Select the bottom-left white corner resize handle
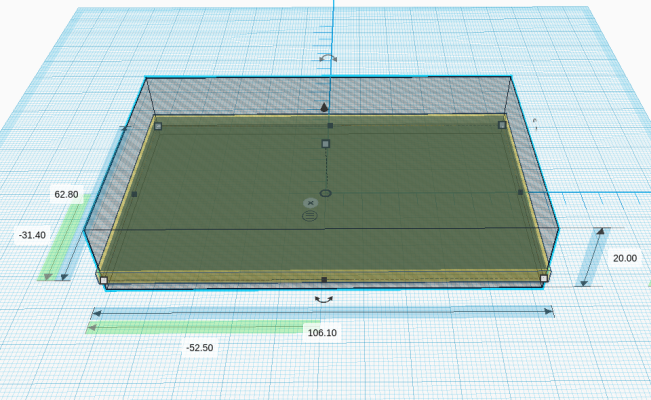 [103, 280]
